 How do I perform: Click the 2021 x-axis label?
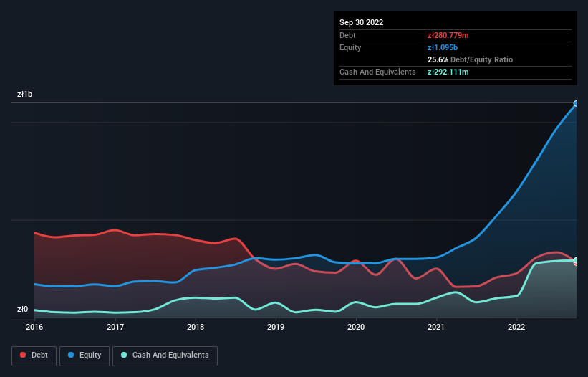pos(436,327)
